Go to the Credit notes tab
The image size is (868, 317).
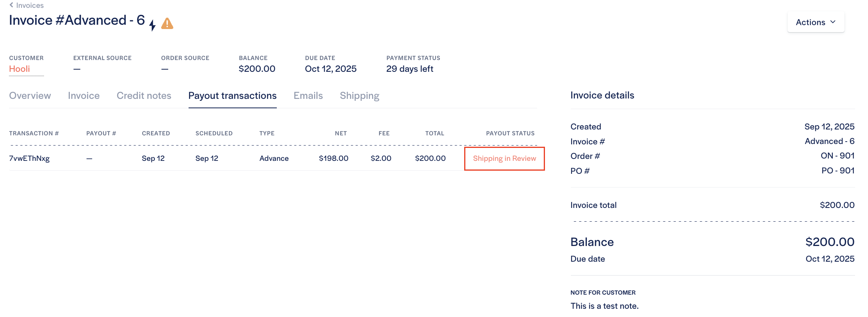(x=144, y=96)
